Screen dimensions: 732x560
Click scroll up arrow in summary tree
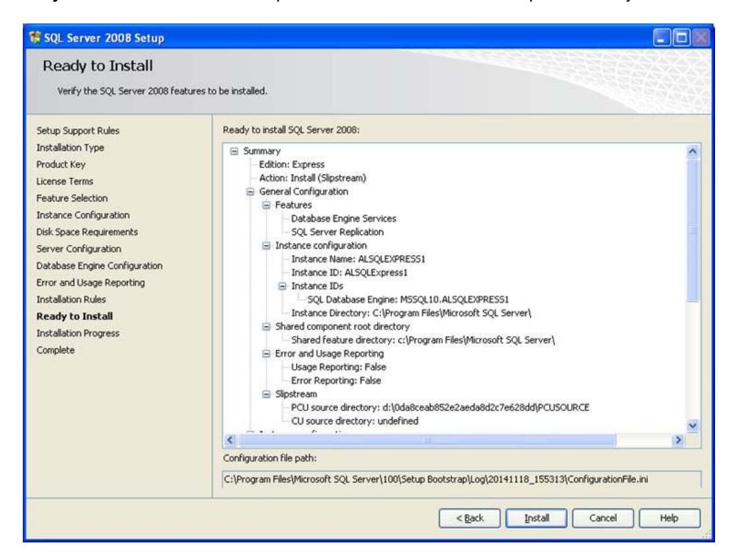pos(693,151)
